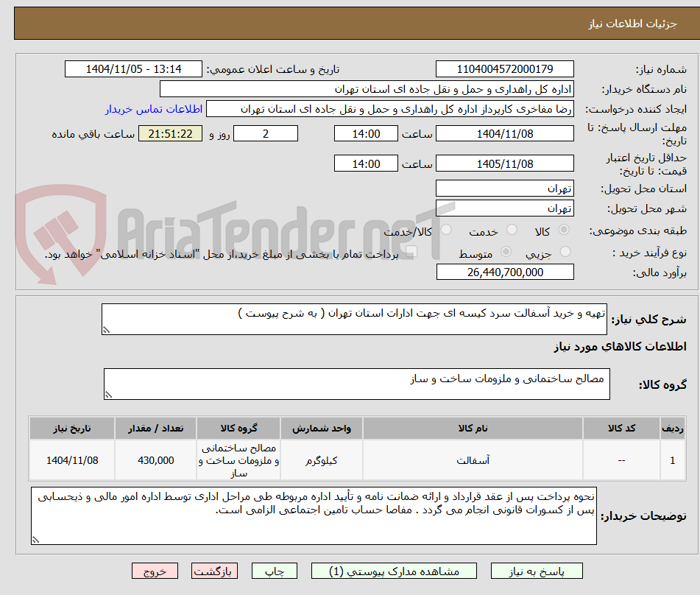Click resize handle of گروه کالا textarea
Image resolution: width=700 pixels, height=595 pixels.
pyautogui.click(x=108, y=395)
